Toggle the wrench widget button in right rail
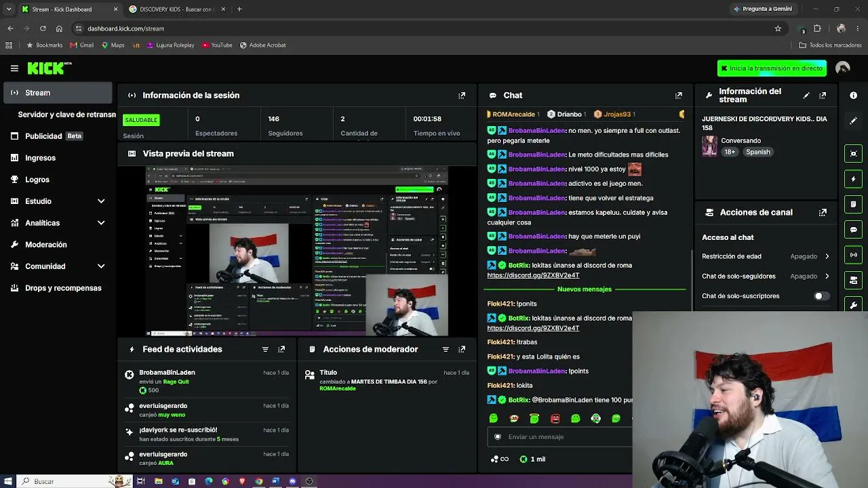The image size is (868, 488). 853,304
